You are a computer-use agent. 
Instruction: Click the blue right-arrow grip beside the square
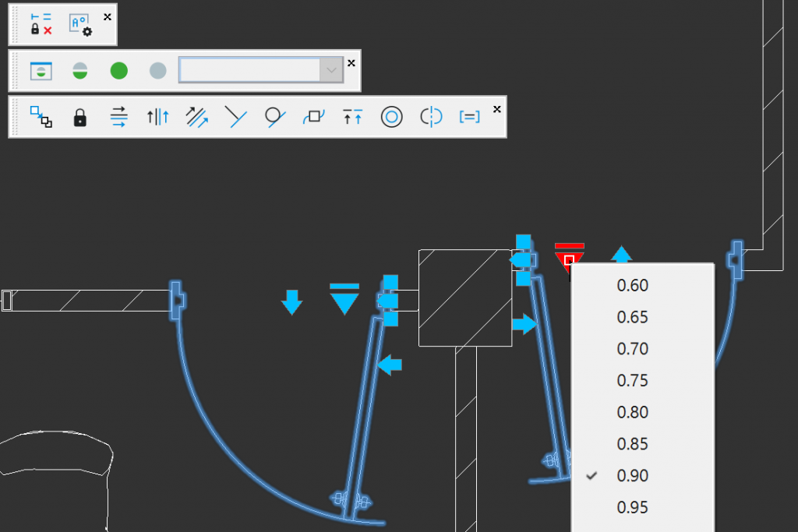[x=524, y=323]
